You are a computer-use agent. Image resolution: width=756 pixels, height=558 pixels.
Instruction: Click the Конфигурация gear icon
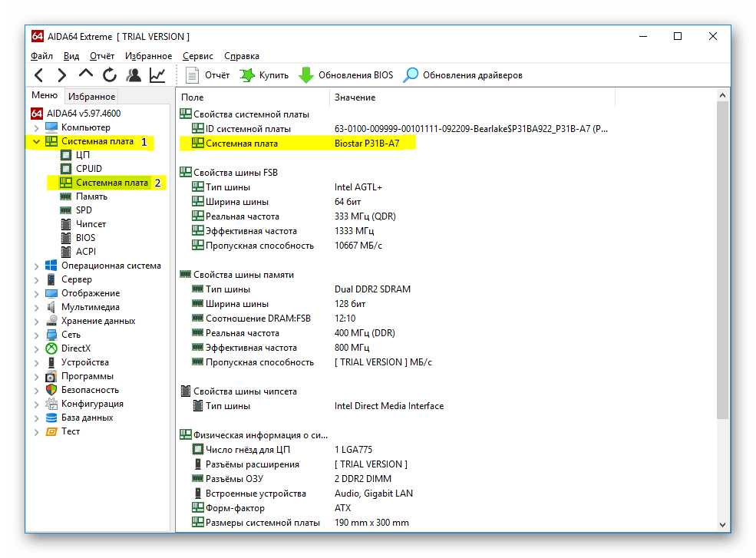pos(51,404)
